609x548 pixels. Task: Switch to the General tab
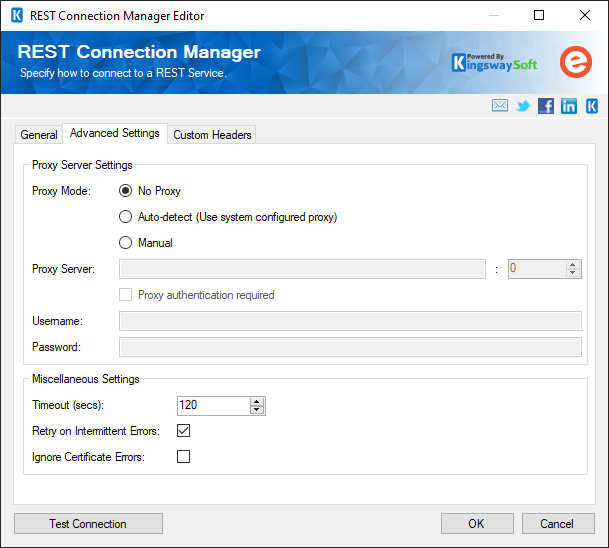pyautogui.click(x=39, y=134)
